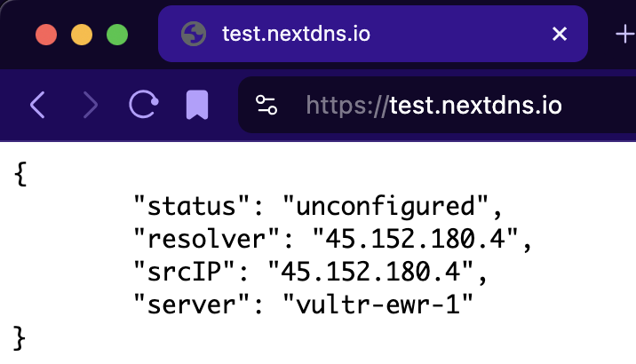The width and height of the screenshot is (636, 364).
Task: Click the "vultr-ewr-1" server value
Action: (378, 304)
